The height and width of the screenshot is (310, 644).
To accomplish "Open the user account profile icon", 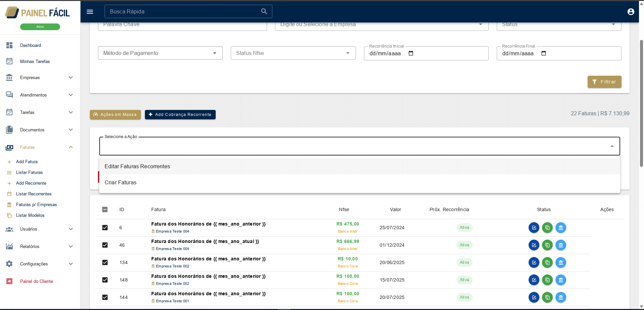I will pyautogui.click(x=631, y=12).
